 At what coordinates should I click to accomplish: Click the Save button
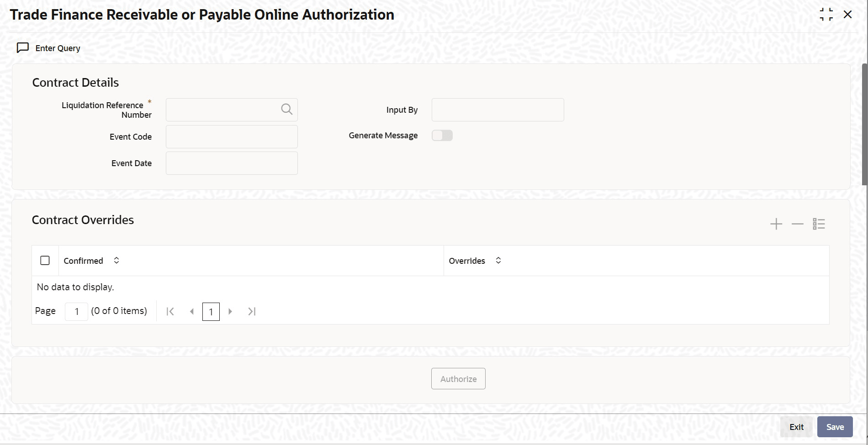tap(835, 426)
